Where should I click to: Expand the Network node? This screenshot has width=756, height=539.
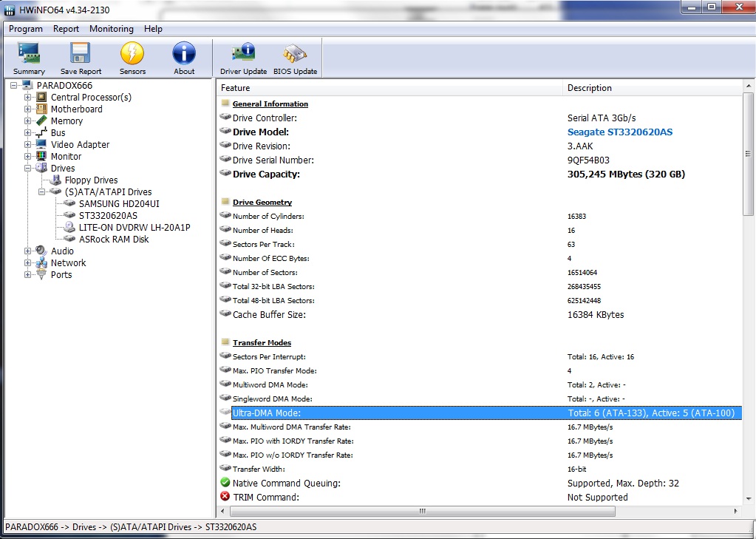[27, 262]
